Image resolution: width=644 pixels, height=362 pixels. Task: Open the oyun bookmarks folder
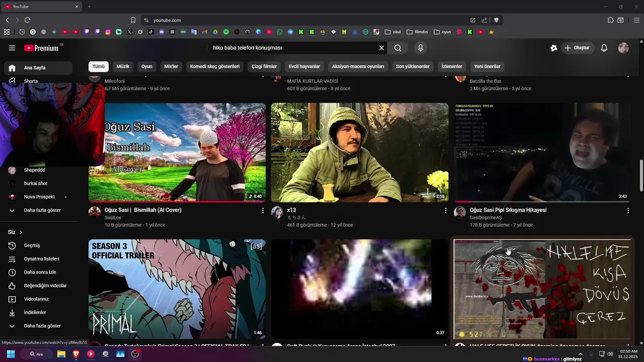click(x=442, y=32)
